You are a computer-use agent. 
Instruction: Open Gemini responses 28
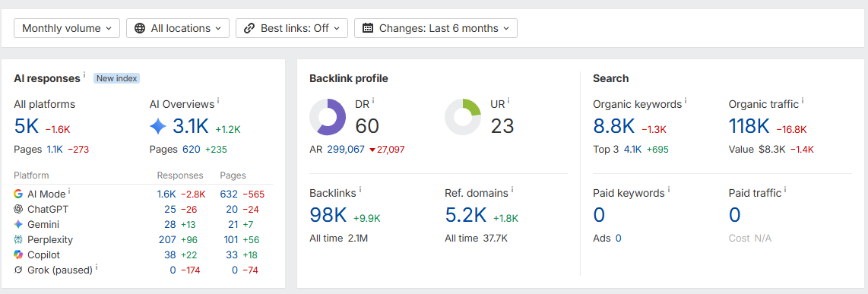point(170,225)
